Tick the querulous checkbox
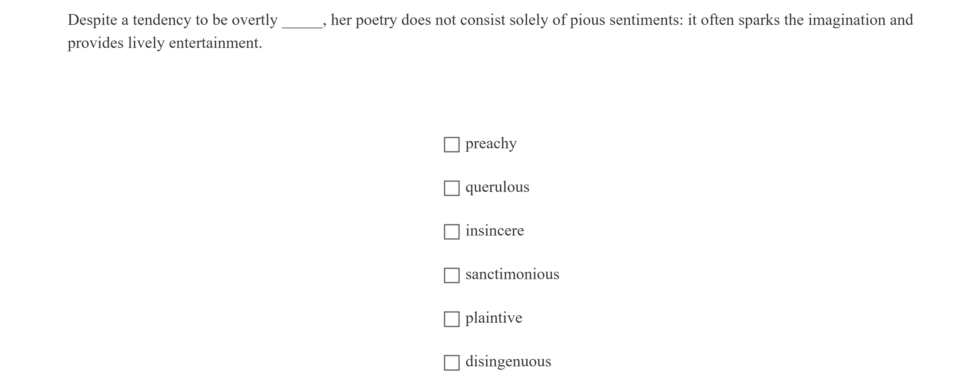Image resolution: width=980 pixels, height=382 pixels. [x=451, y=188]
